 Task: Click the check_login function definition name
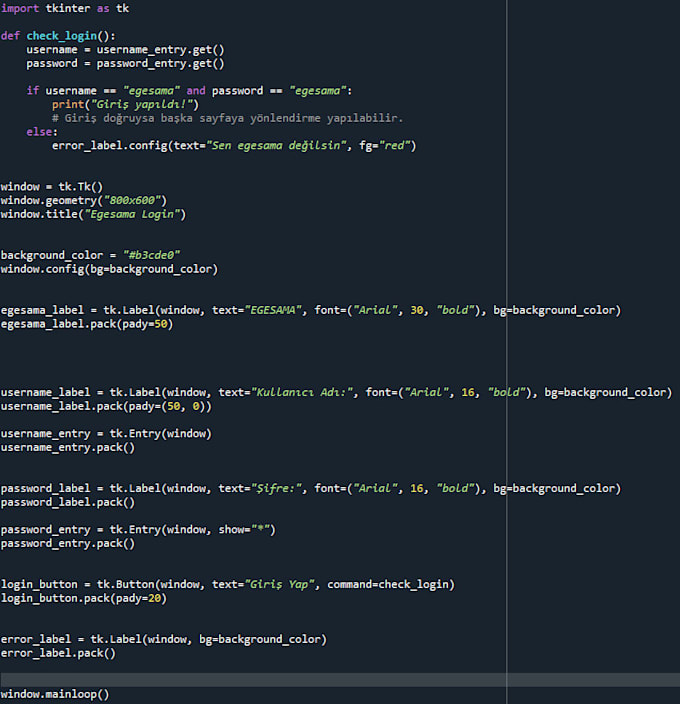(x=61, y=36)
